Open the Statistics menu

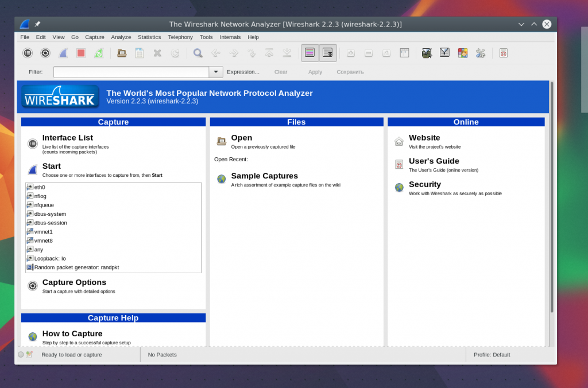click(149, 37)
